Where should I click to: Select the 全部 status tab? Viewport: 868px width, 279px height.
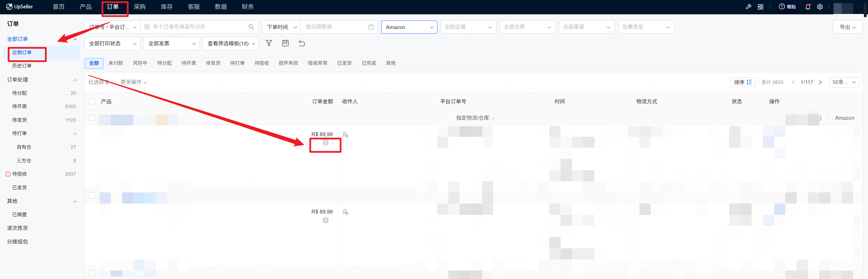[94, 63]
